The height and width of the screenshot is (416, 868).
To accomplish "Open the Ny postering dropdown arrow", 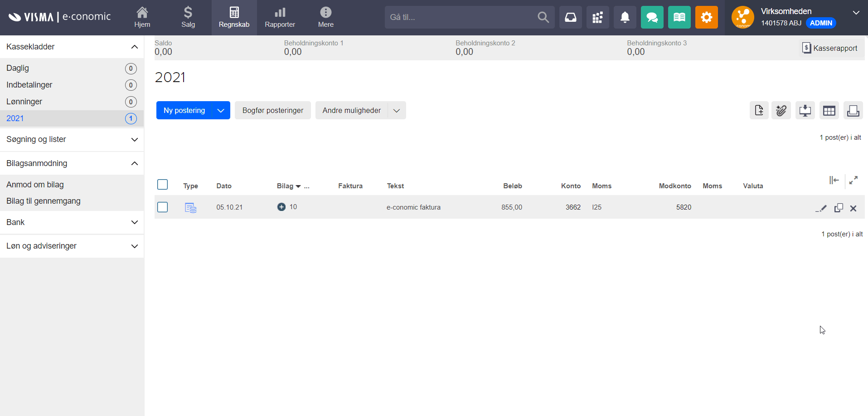I will pos(221,111).
